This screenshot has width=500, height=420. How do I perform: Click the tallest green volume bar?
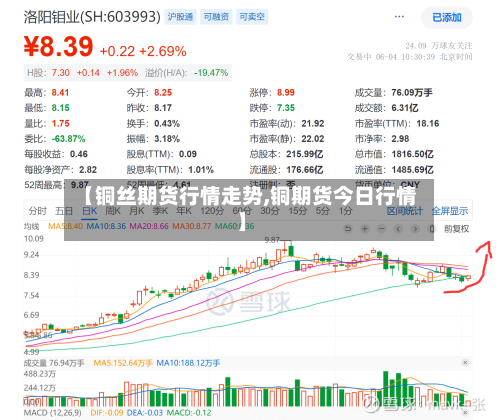(x=386, y=389)
